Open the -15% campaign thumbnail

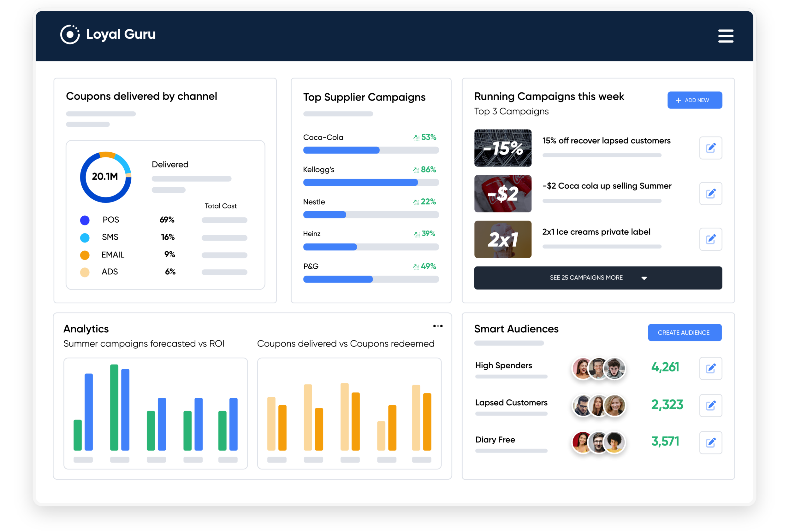tap(502, 148)
